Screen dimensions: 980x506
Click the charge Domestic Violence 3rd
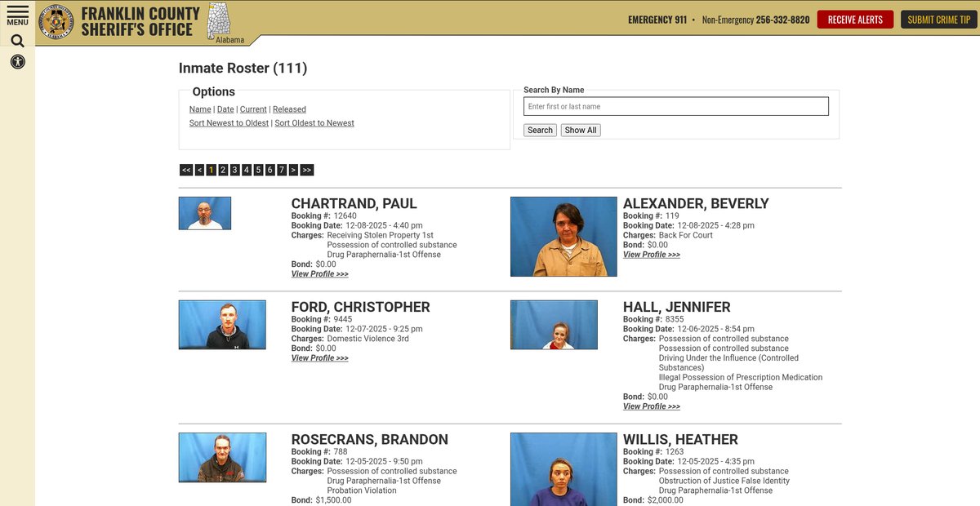(x=368, y=339)
